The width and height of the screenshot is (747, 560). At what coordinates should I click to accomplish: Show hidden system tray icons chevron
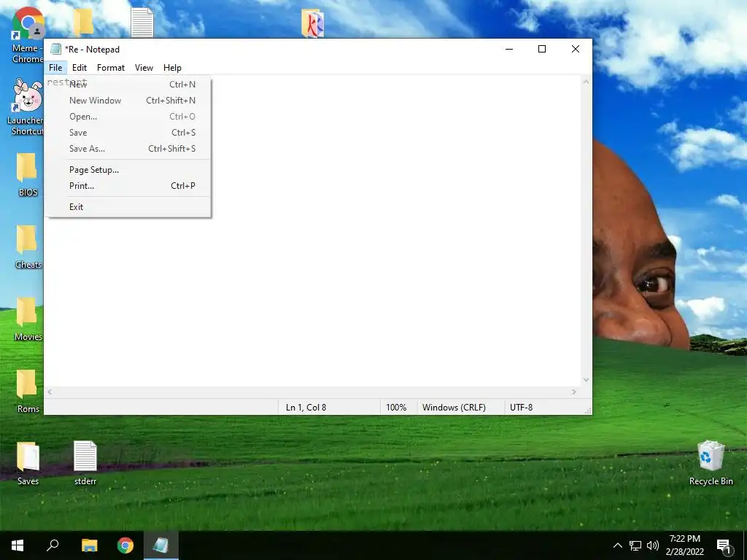[617, 545]
